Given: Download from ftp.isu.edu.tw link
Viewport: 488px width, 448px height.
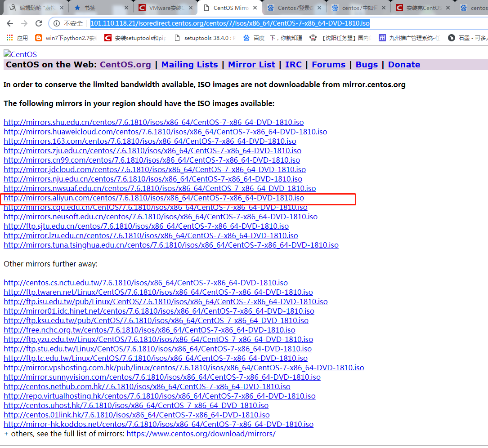Looking at the screenshot, I should (166, 302).
